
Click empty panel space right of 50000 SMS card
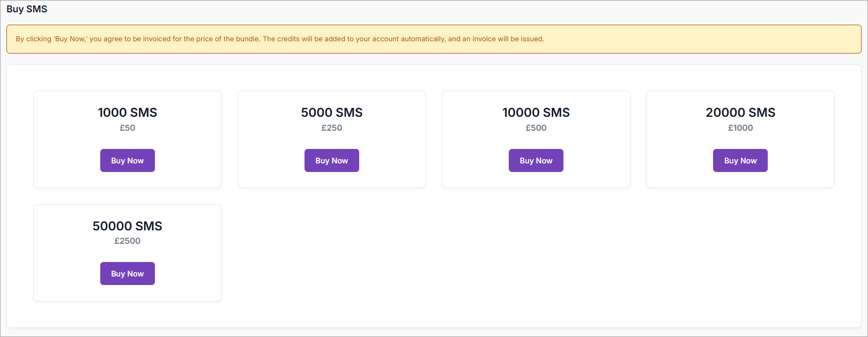[x=483, y=252]
